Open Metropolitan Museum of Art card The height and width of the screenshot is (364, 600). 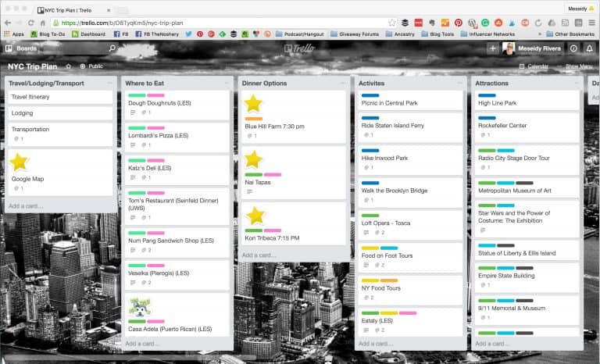click(527, 188)
